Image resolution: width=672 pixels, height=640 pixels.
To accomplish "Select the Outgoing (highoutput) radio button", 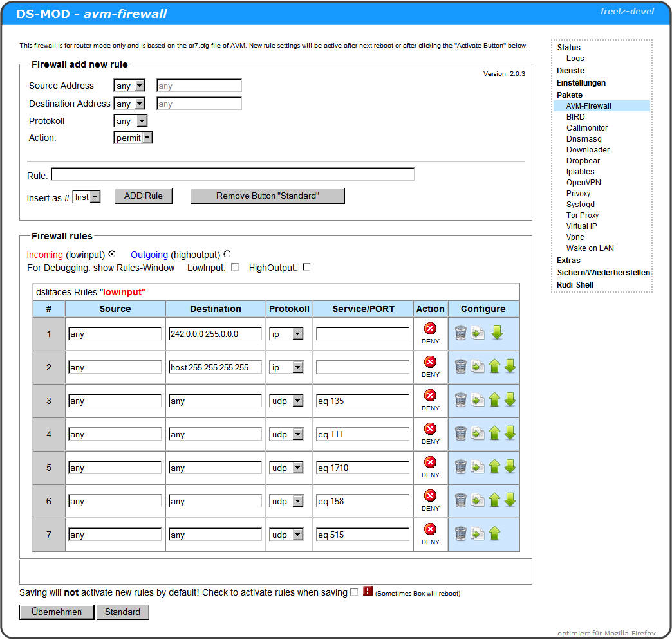I will (x=227, y=254).
